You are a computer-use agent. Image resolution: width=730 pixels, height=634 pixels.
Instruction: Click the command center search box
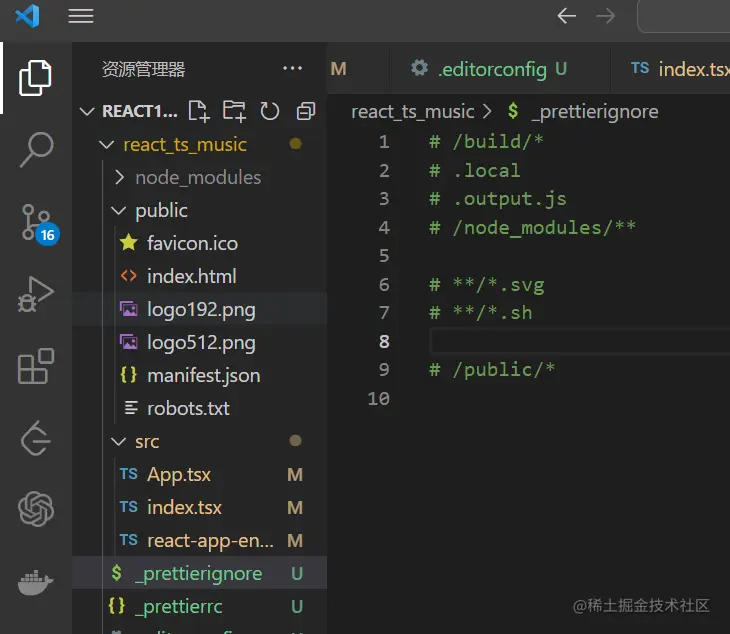[683, 16]
